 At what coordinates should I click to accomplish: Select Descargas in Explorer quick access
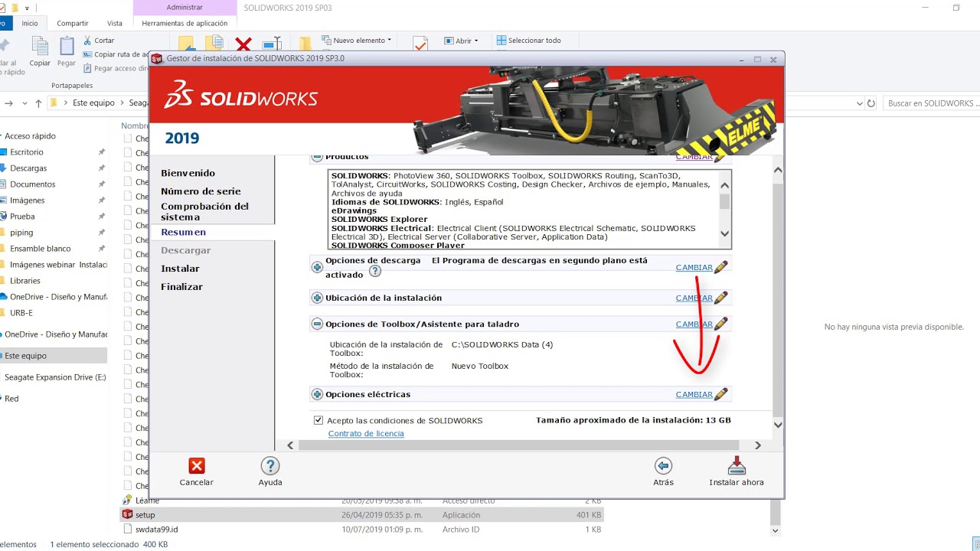click(28, 168)
